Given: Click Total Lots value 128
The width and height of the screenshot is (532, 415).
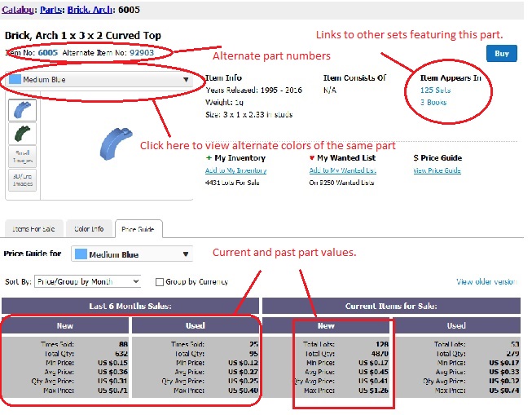Looking at the screenshot, I should 382,344.
